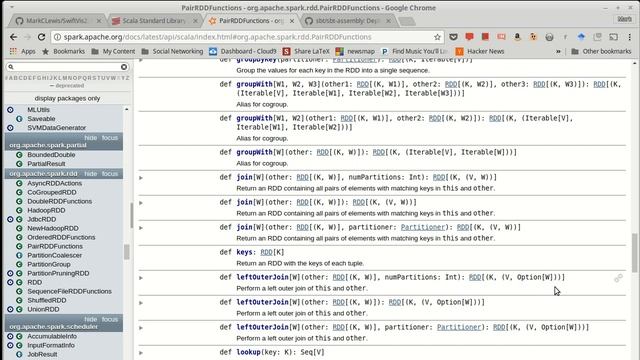Click the PairRDDFunctions class icon
Viewport: 640px width, 360px height.
pyautogui.click(x=19, y=246)
